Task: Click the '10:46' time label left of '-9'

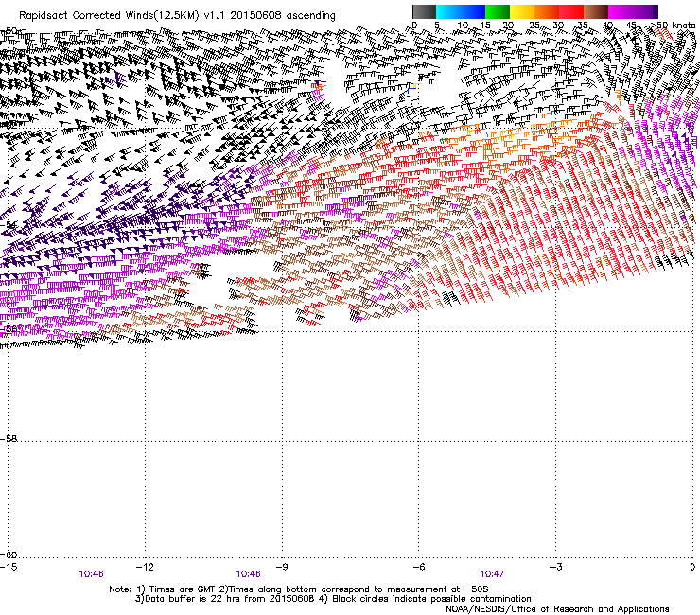Action: tap(248, 574)
